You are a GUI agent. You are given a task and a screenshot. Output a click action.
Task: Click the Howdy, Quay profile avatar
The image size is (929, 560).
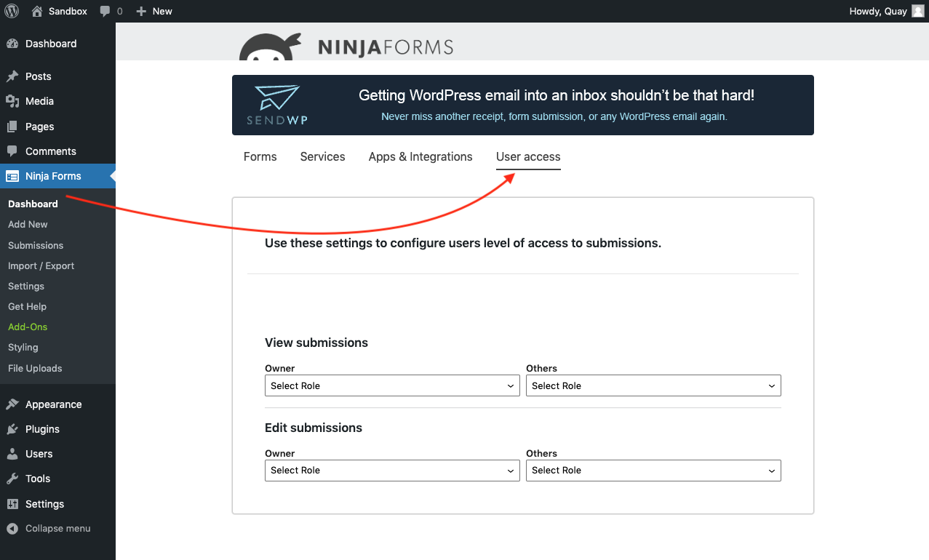(917, 11)
